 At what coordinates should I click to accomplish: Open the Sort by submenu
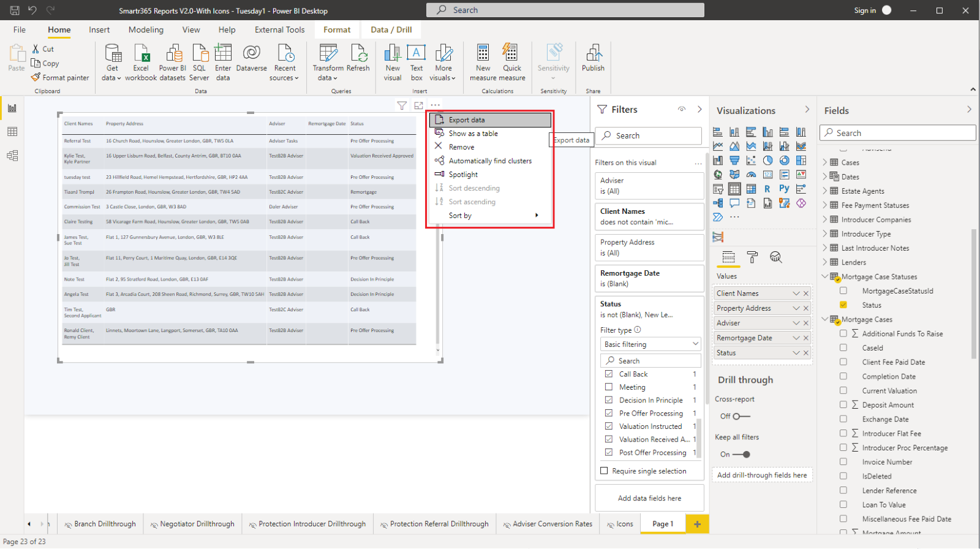490,215
